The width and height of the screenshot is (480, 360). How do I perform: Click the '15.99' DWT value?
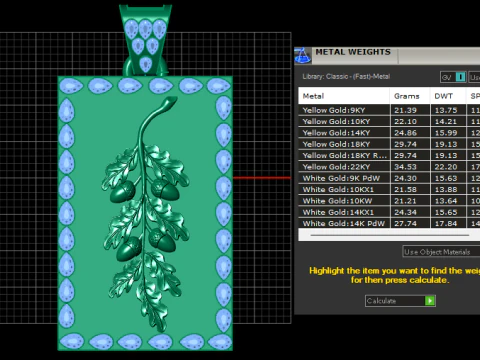(446, 133)
